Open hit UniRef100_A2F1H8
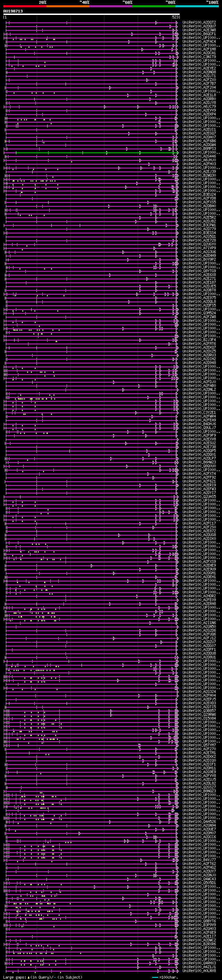The height and width of the screenshot is (980, 222). pyautogui.click(x=199, y=49)
